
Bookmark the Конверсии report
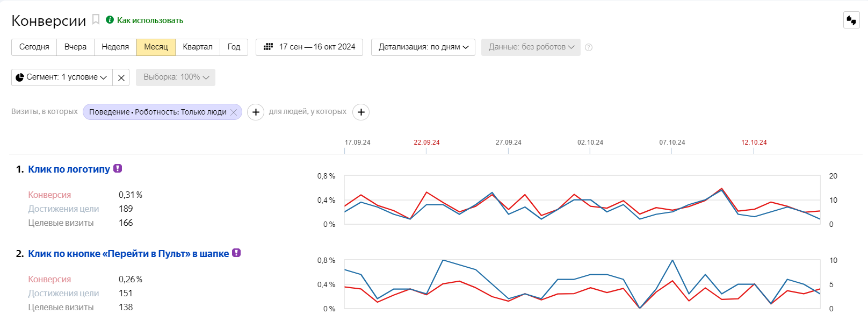96,20
